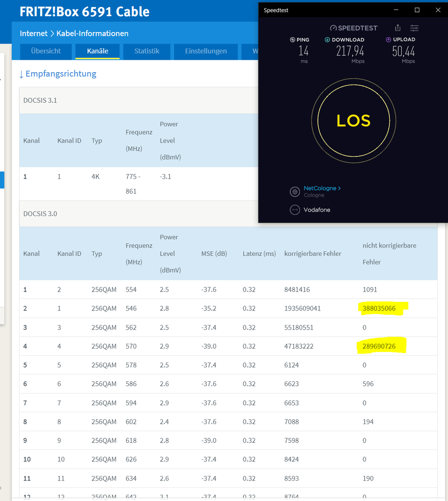
Task: Select the Kanäle tab
Action: 97,51
